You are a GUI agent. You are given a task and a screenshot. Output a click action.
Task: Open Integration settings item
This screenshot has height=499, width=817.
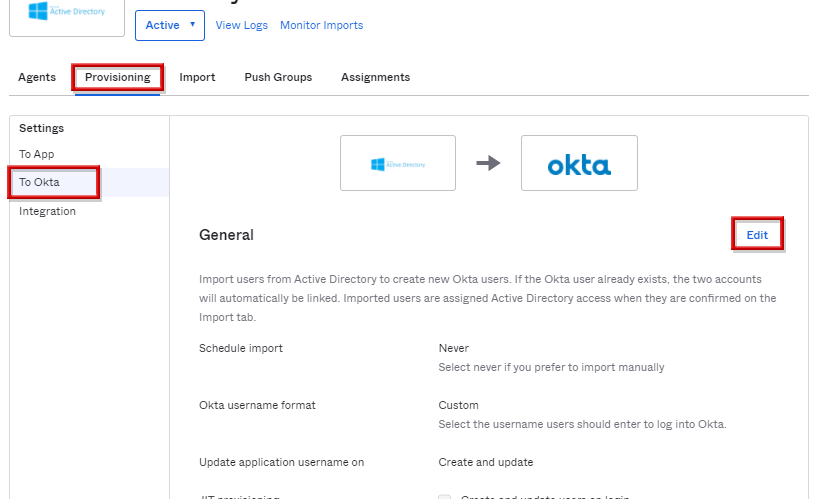point(47,211)
